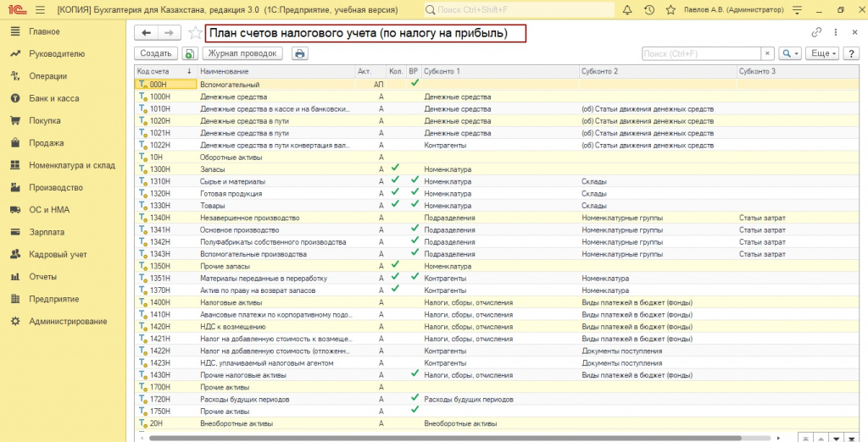Open Банк и касса section
Viewport: 868px width, 442px height.
click(54, 98)
